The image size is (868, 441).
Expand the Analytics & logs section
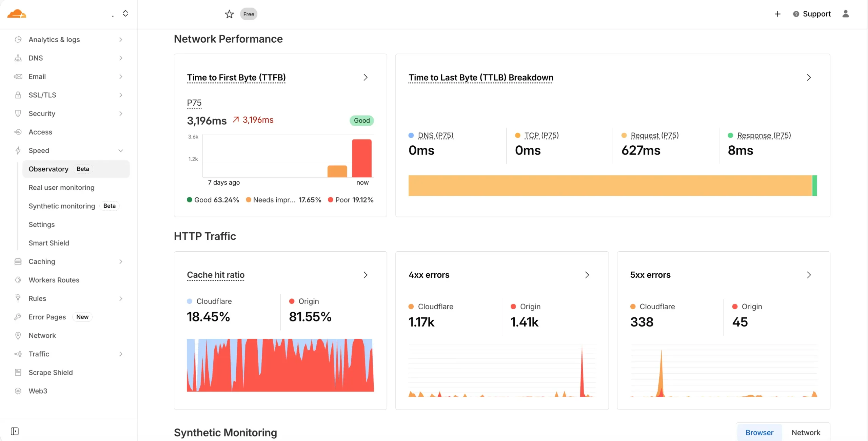(x=121, y=40)
